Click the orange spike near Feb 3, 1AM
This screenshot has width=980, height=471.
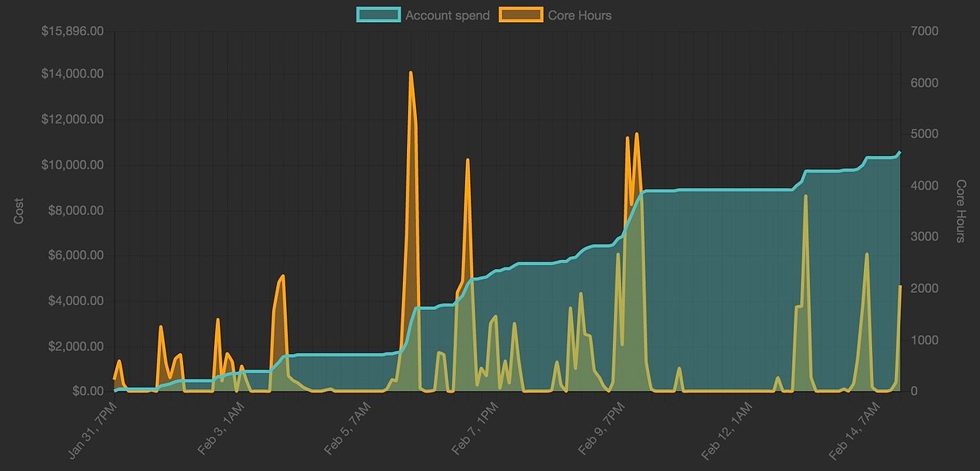(x=219, y=319)
